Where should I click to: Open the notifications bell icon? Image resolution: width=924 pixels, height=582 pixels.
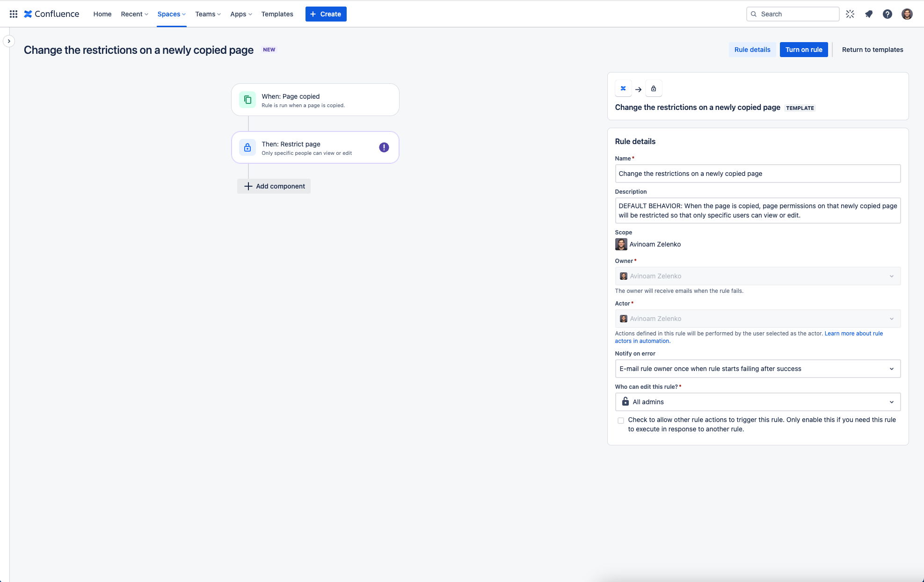(869, 14)
